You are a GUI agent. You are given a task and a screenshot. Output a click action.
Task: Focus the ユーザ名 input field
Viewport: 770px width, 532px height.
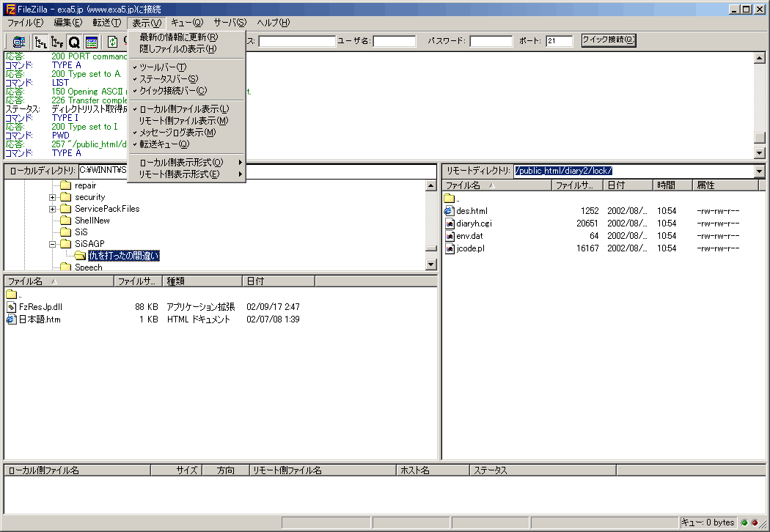(395, 41)
